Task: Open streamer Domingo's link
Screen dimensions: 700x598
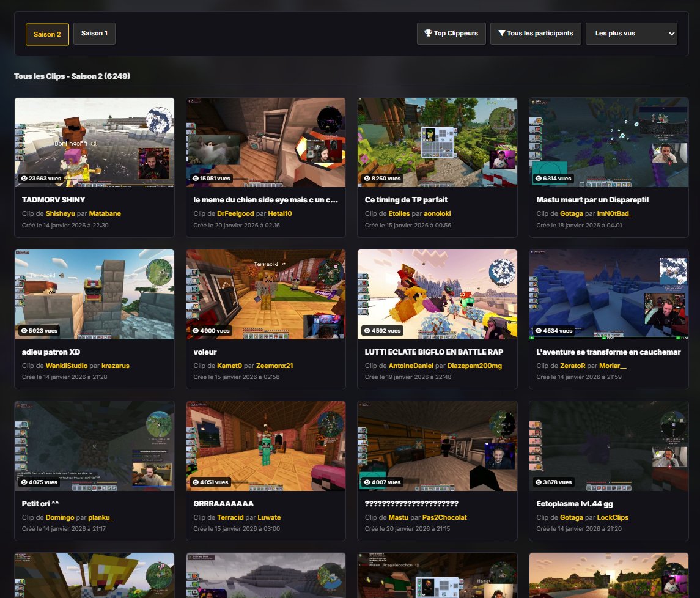Action: click(60, 518)
